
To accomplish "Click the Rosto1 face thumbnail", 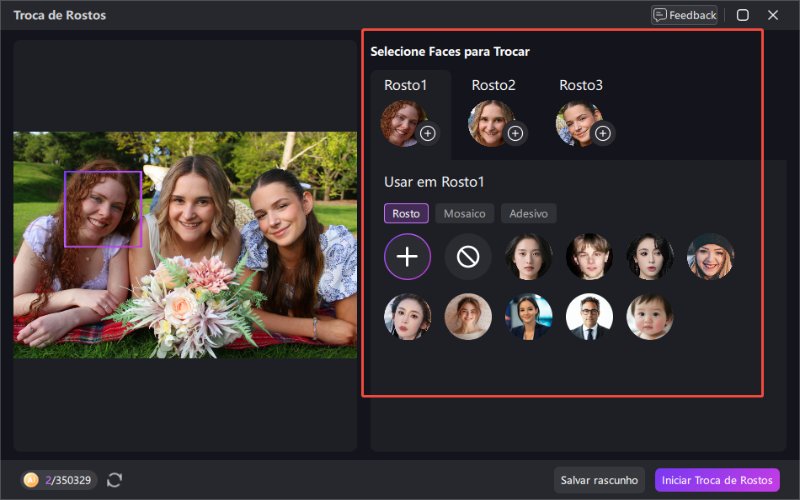I will pyautogui.click(x=404, y=123).
